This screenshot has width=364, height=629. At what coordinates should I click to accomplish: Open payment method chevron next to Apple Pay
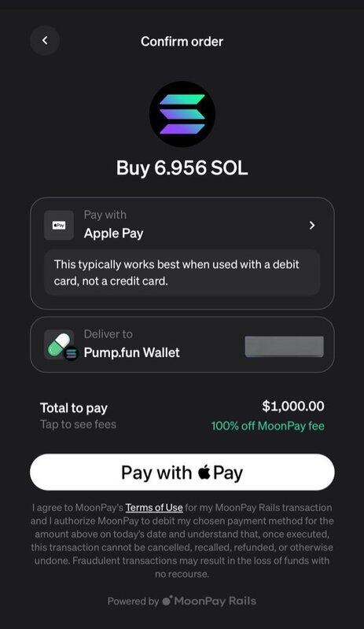pos(312,226)
